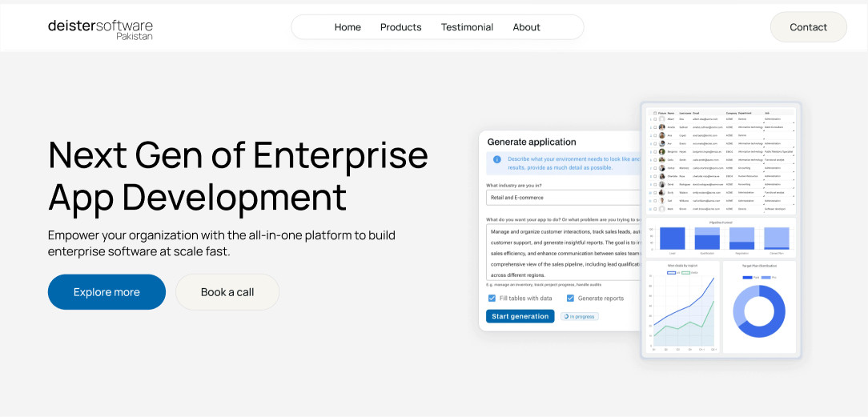
Task: Click the Contact button
Action: [x=808, y=27]
